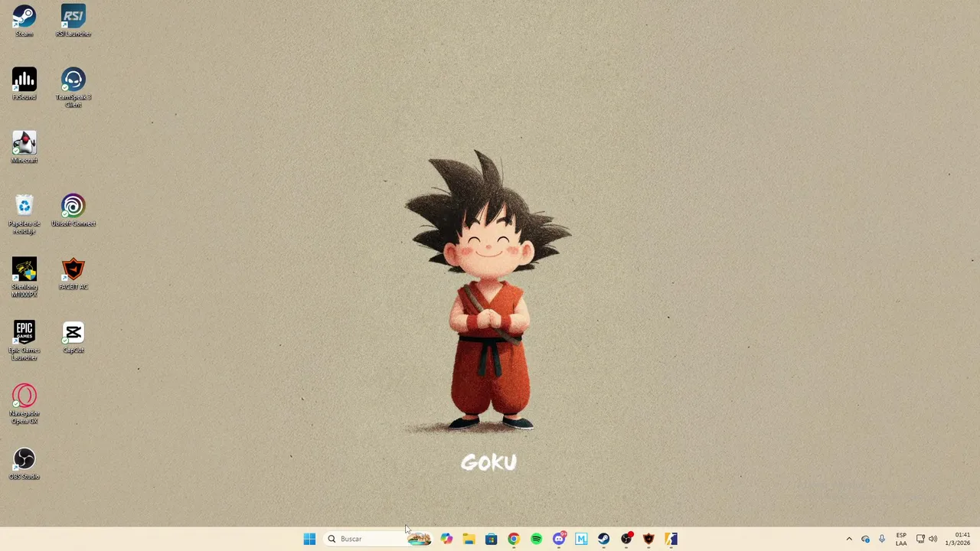This screenshot has width=980, height=551.
Task: Open Copilot from the taskbar
Action: coord(446,539)
